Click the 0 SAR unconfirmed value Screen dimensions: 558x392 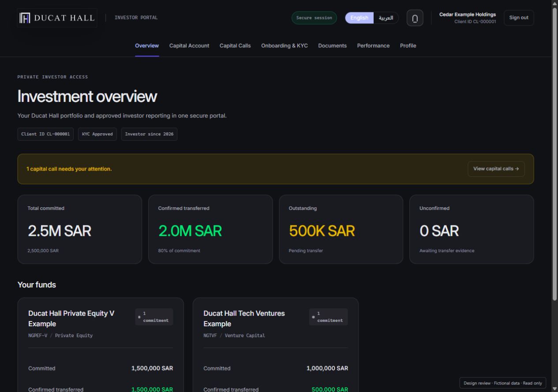(x=439, y=231)
